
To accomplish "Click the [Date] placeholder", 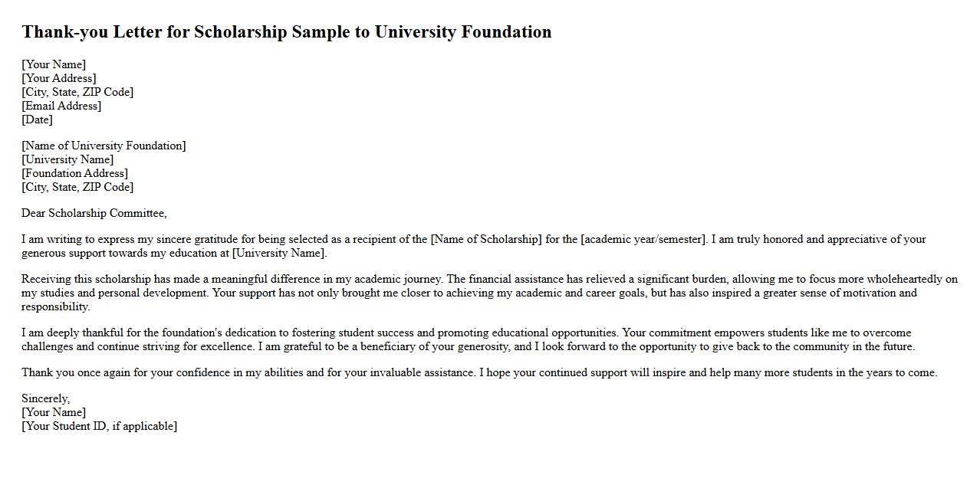I will (37, 120).
